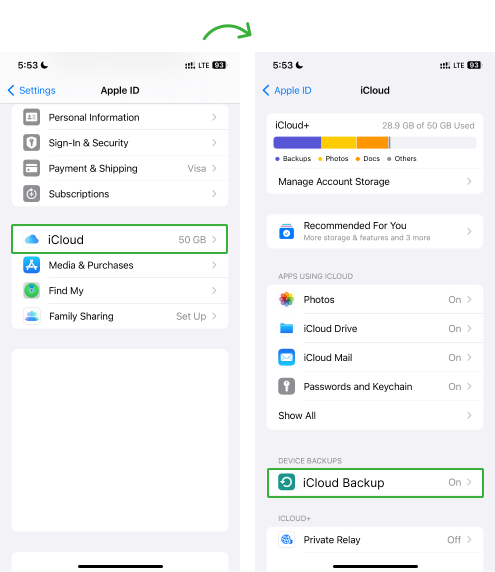
Task: Open Photos On status row
Action: (375, 299)
